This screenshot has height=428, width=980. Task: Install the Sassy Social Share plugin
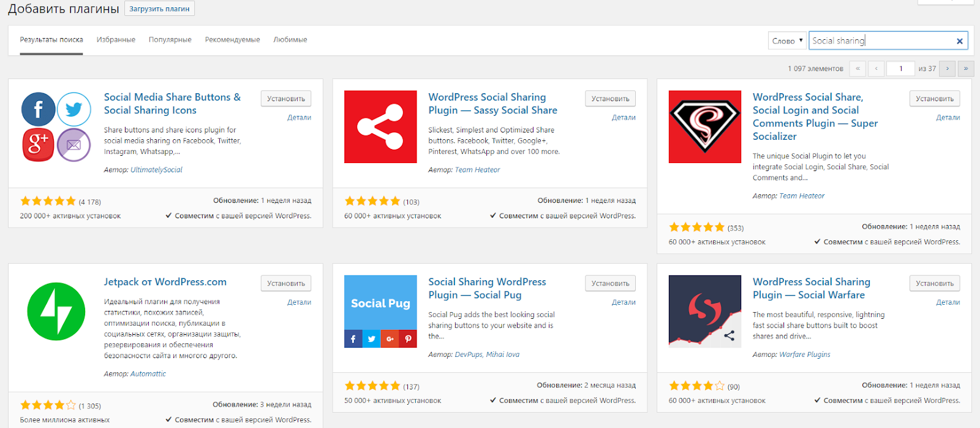[x=610, y=99]
